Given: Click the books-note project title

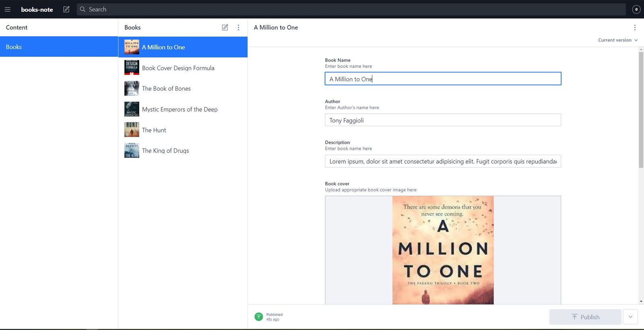Looking at the screenshot, I should (x=37, y=9).
